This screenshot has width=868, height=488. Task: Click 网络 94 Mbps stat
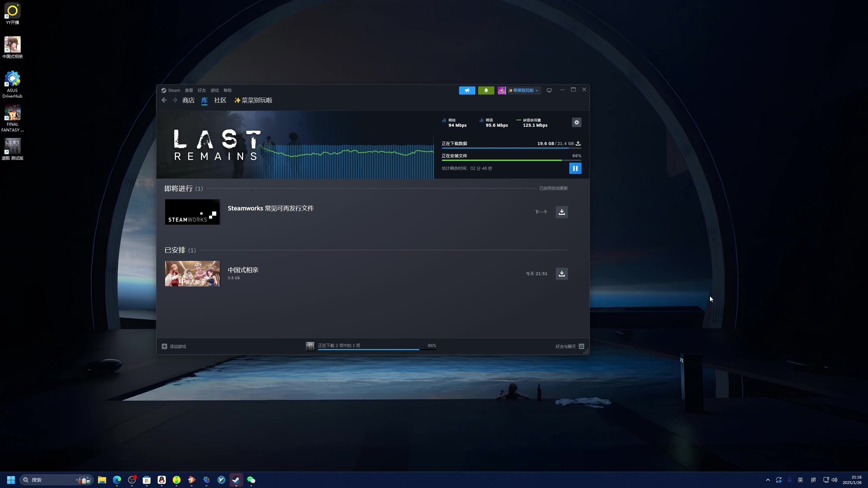(x=454, y=123)
